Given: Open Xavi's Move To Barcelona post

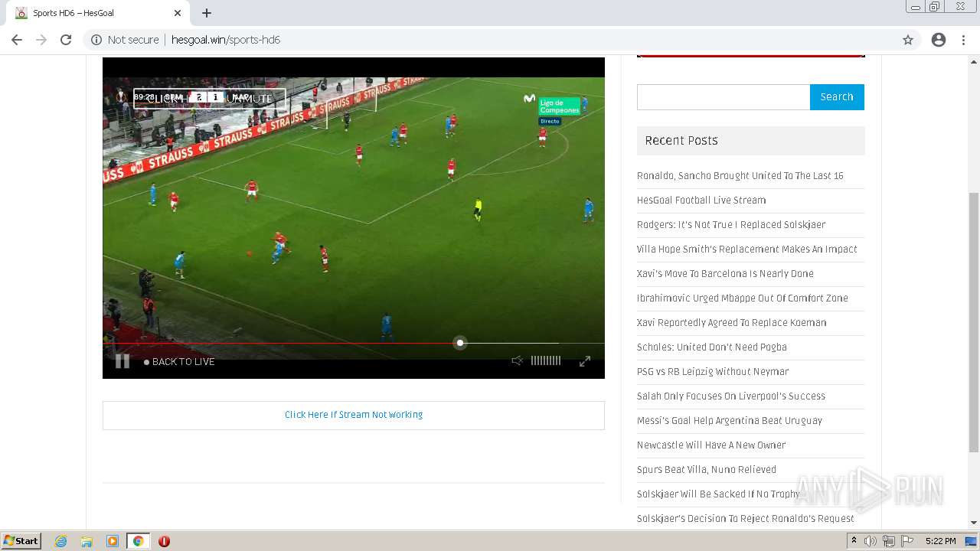Looking at the screenshot, I should pyautogui.click(x=725, y=274).
